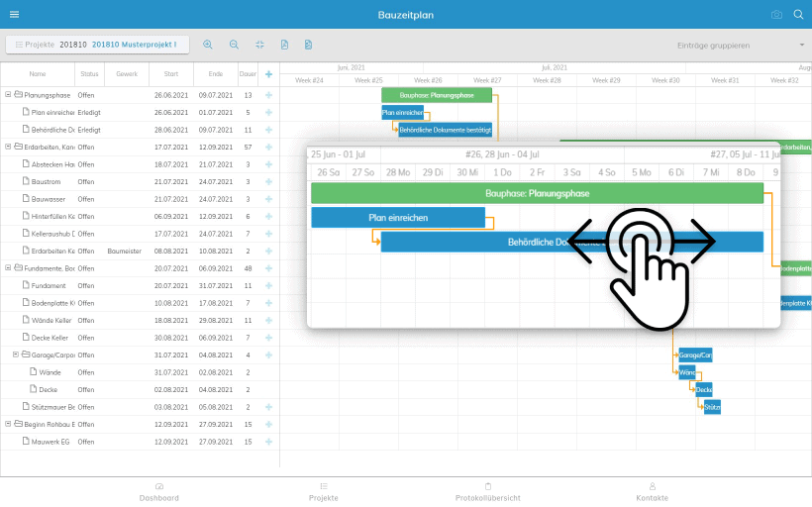Screen dimensions: 812x507
Task: Zoom out the Gantt chart
Action: coord(234,45)
